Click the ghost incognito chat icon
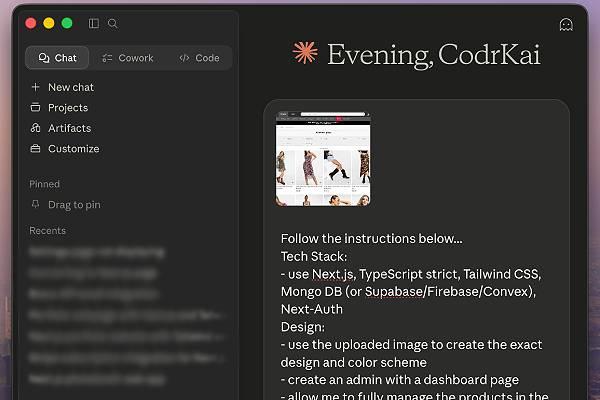Image resolution: width=600 pixels, height=400 pixels. pyautogui.click(x=566, y=25)
